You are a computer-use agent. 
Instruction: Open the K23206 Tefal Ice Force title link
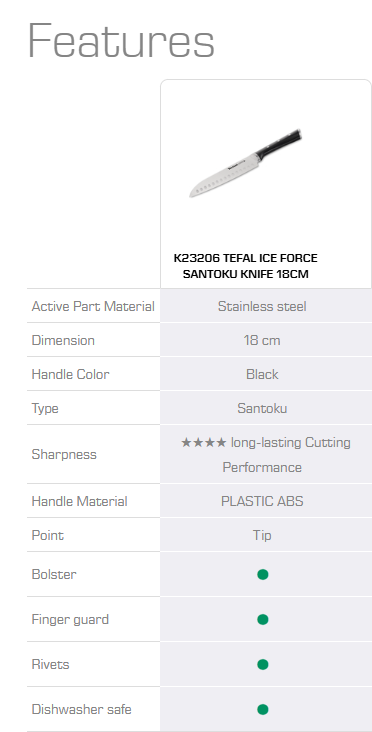click(246, 266)
